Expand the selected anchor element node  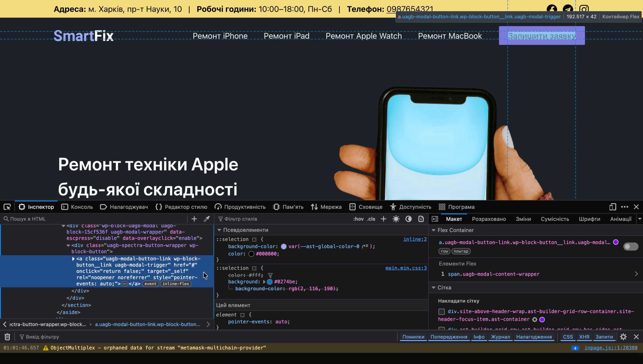[x=73, y=258]
